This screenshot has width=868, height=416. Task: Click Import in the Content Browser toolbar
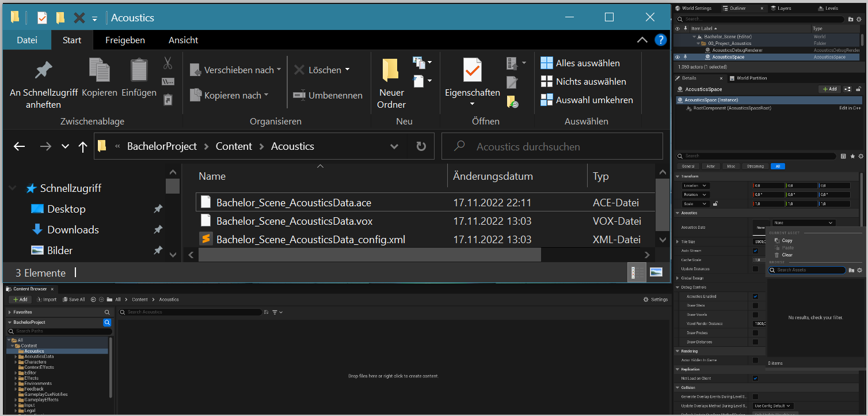47,299
